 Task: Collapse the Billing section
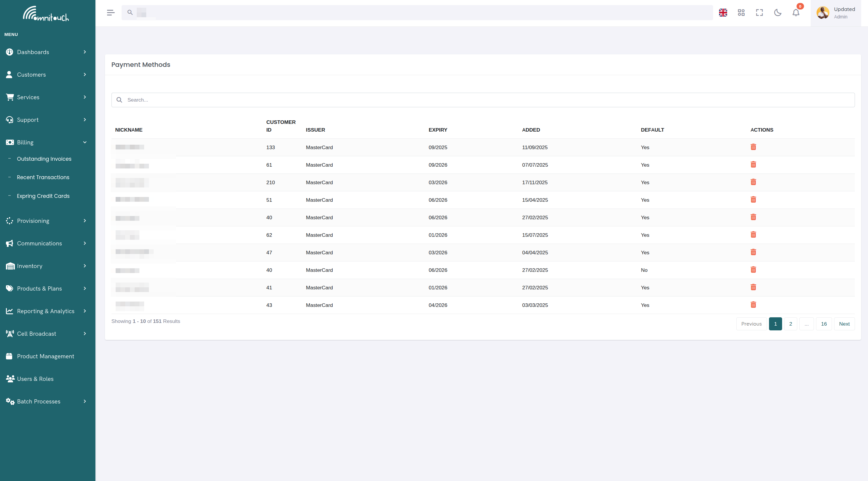pyautogui.click(x=85, y=142)
